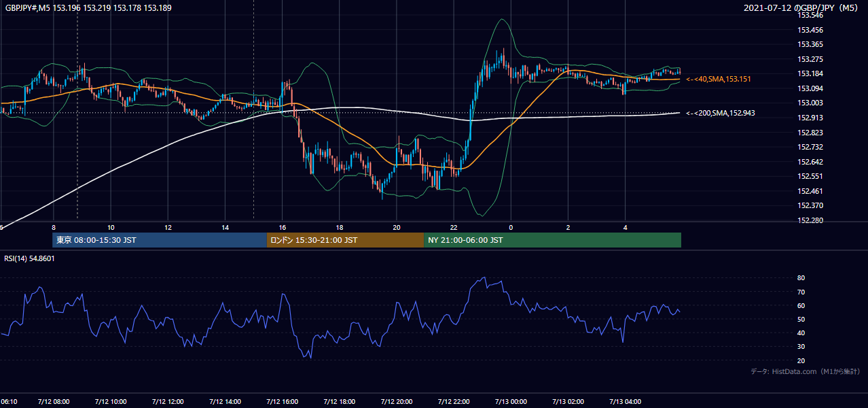Click the 153.275 price axis label
The height and width of the screenshot is (408, 868).
[x=810, y=59]
